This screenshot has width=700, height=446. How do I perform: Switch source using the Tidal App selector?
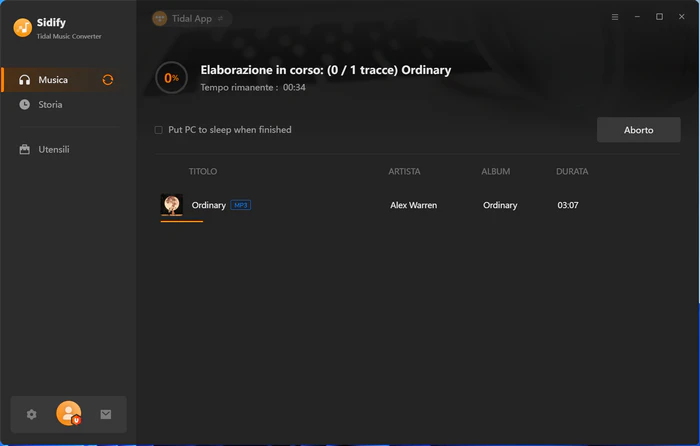(x=192, y=18)
